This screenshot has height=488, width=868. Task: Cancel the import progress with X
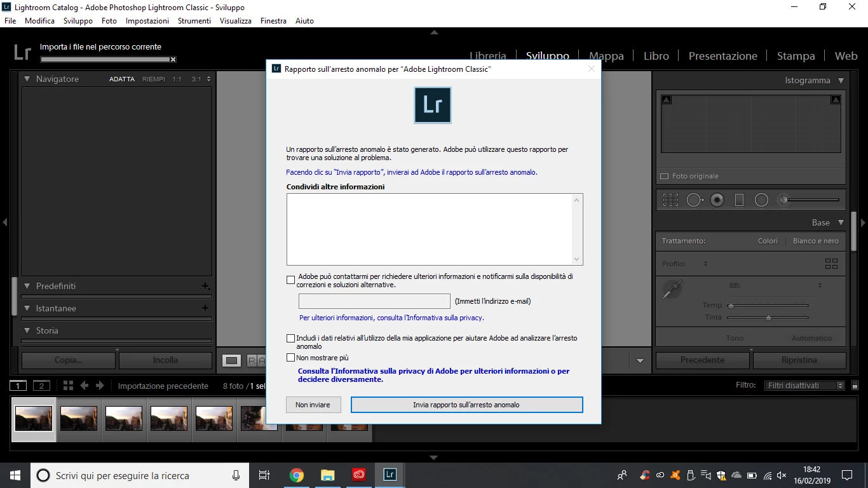coord(173,60)
